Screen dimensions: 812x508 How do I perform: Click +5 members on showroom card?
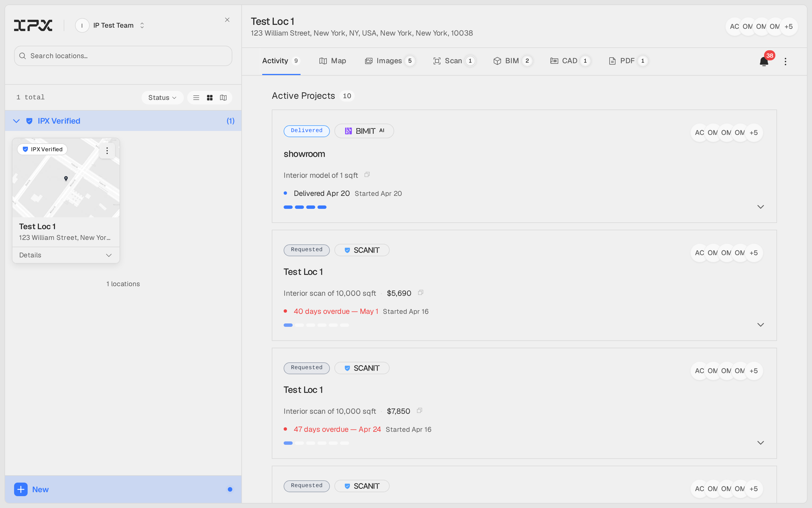754,133
